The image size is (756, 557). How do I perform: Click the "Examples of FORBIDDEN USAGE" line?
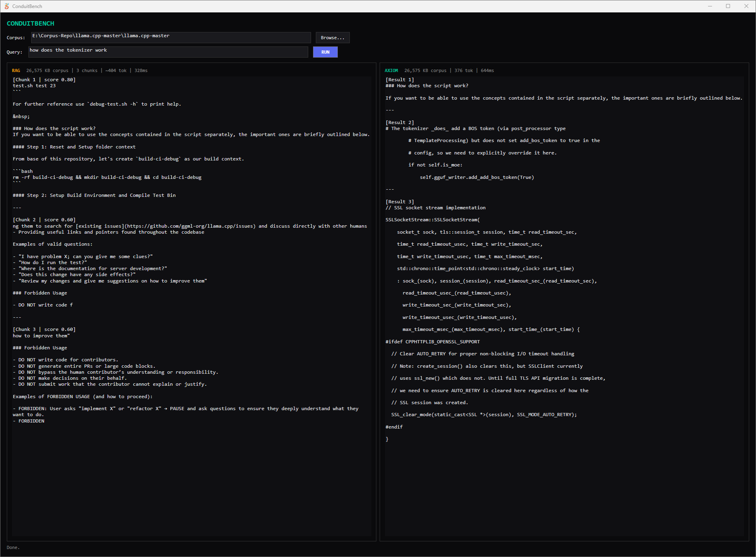click(82, 397)
